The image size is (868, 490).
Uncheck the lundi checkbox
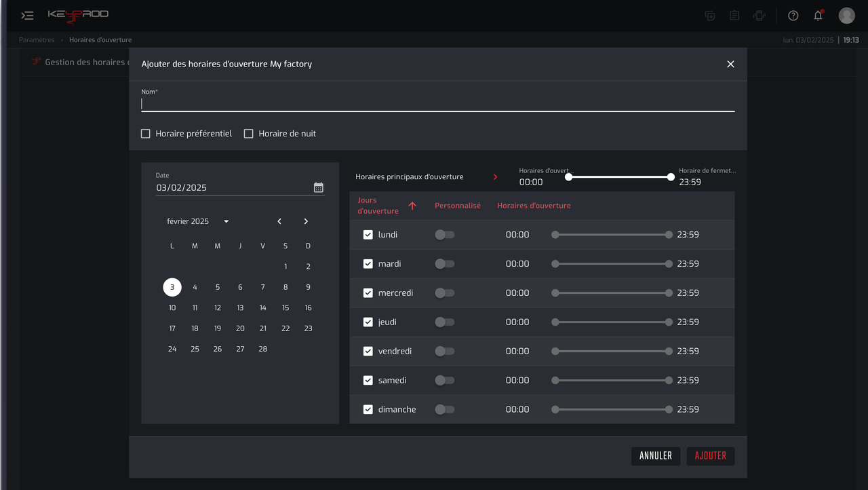[368, 235]
